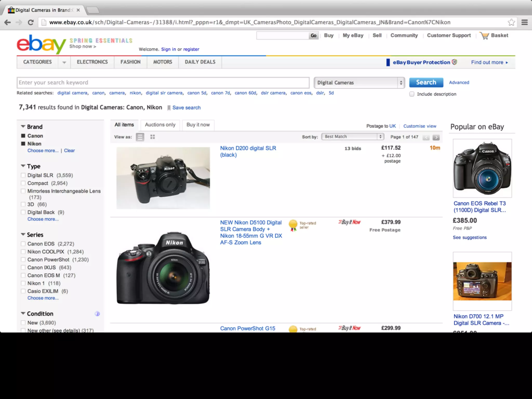Open Condition help question icon
This screenshot has height=399, width=532.
click(97, 314)
